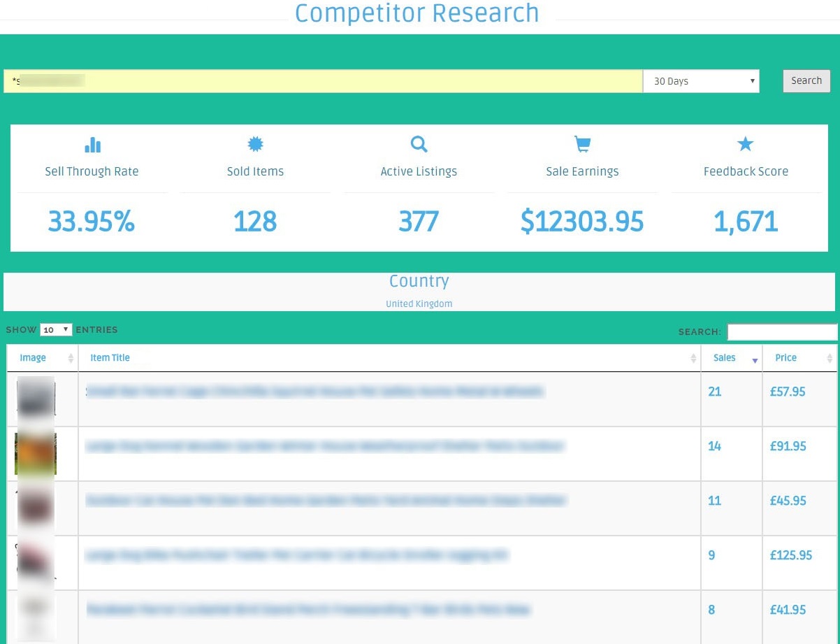Click the Sale Earnings shopping cart icon
Screen dimensions: 840x644
click(x=582, y=144)
